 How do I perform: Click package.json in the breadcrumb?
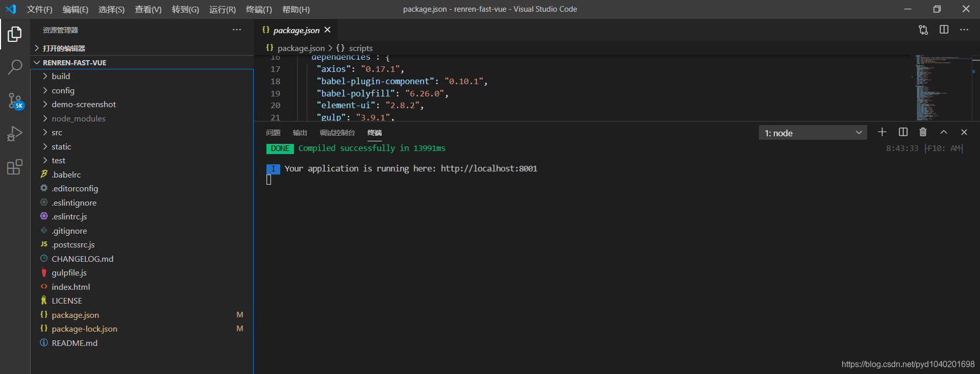pyautogui.click(x=301, y=48)
